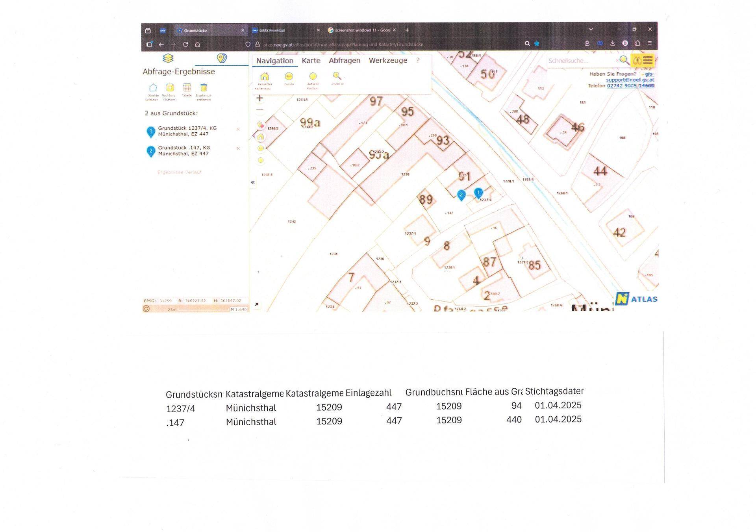The image size is (756, 532).
Task: Click Fläche value 94 in the table
Action: coord(516,406)
